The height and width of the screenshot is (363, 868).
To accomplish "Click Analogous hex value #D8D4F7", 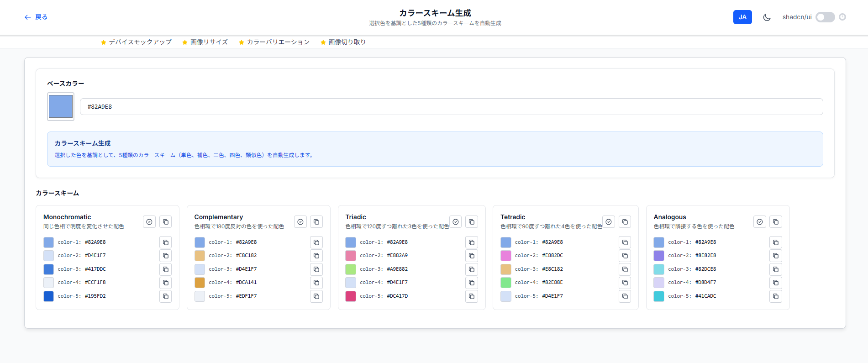I will 705,283.
